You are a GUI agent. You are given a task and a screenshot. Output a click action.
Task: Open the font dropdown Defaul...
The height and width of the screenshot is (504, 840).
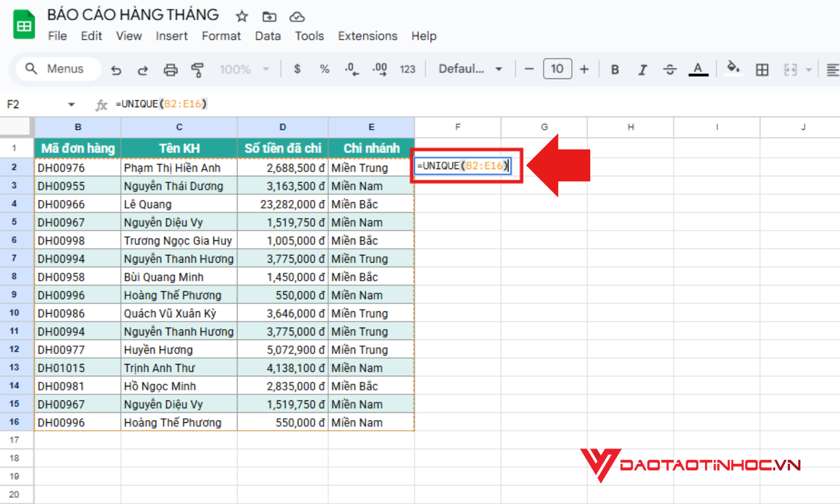click(470, 69)
